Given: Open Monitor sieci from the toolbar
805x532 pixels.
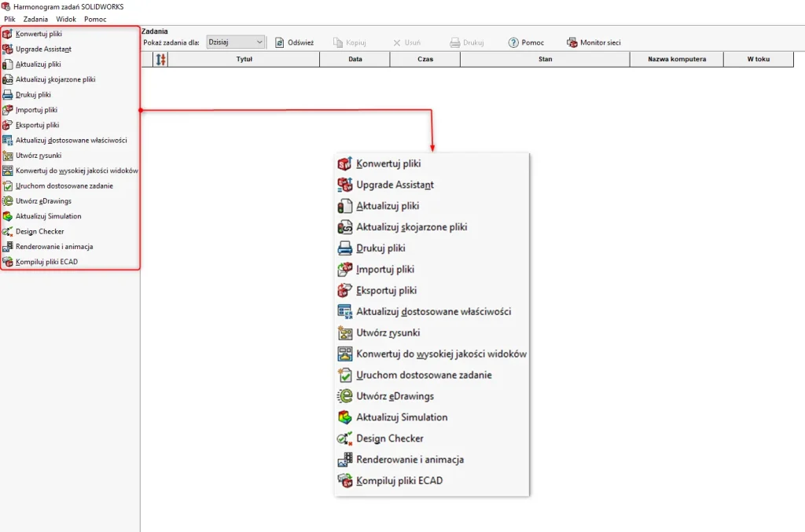Looking at the screenshot, I should (x=594, y=42).
